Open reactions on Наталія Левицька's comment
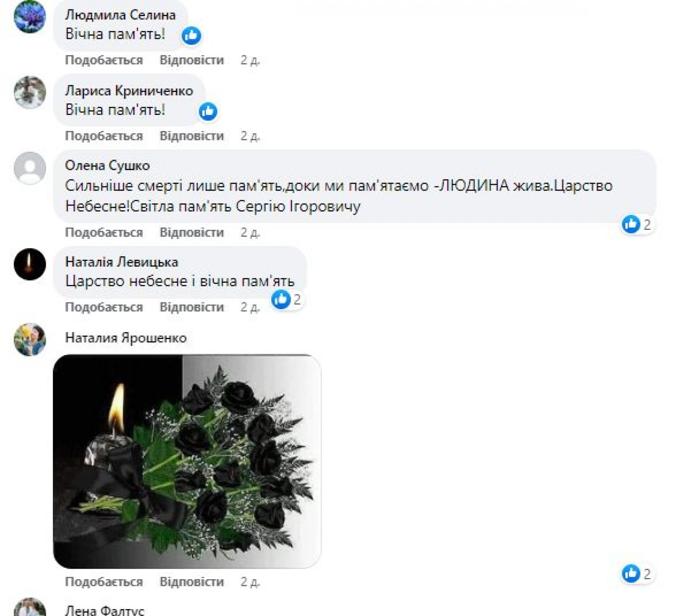The width and height of the screenshot is (699, 616). tap(287, 299)
